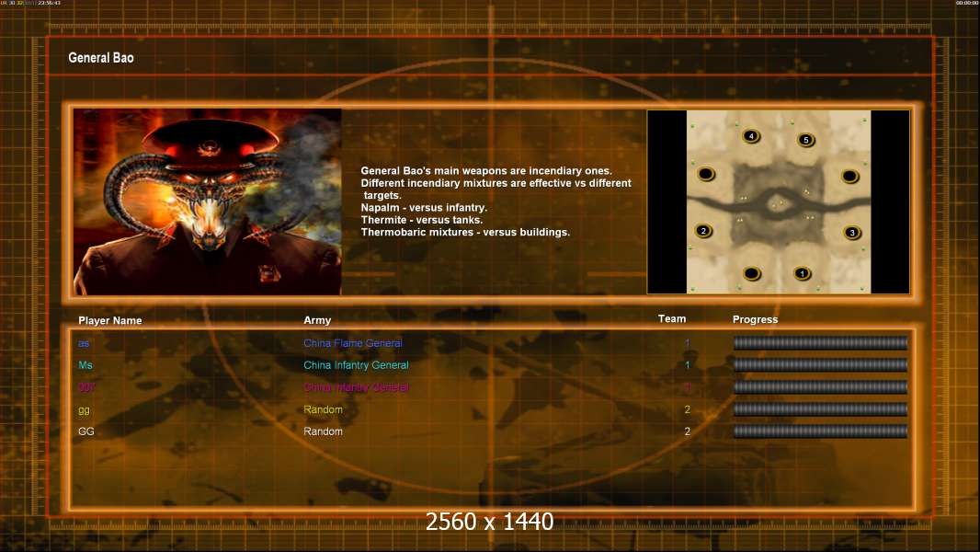Click progress bar for yellow player gg
Screen dimensions: 980x552
(820, 409)
